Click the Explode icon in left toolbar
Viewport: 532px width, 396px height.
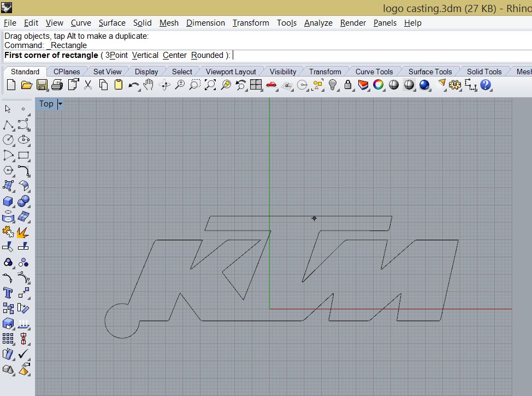pos(23,232)
